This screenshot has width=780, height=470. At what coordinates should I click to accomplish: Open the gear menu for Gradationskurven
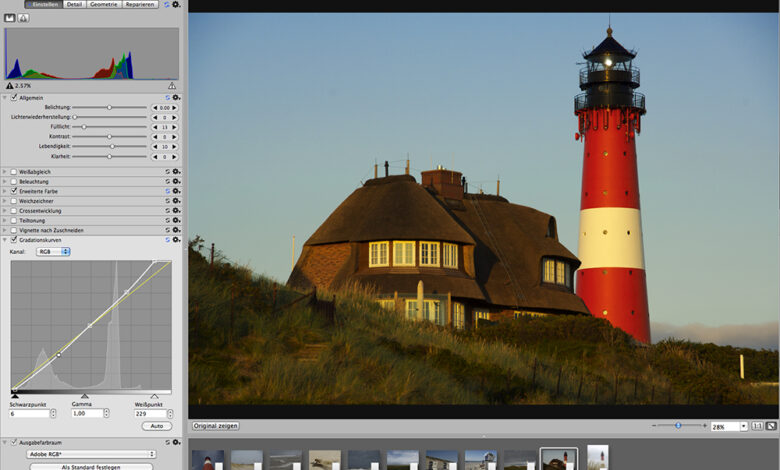(x=177, y=240)
